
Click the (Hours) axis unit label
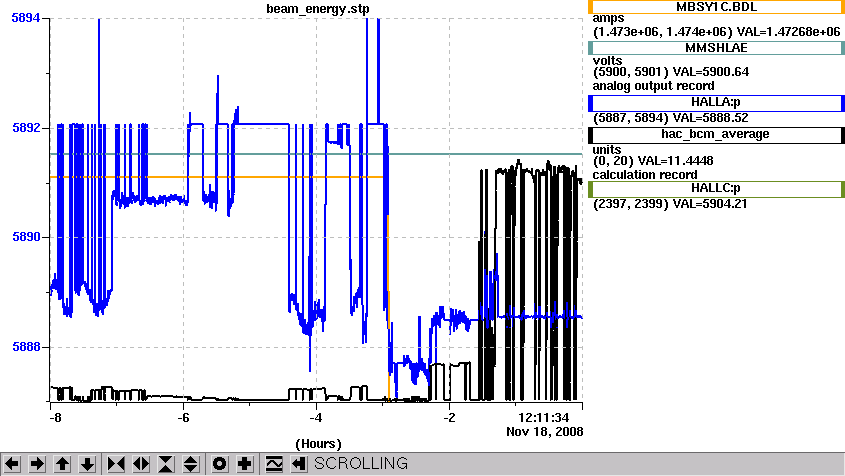318,444
